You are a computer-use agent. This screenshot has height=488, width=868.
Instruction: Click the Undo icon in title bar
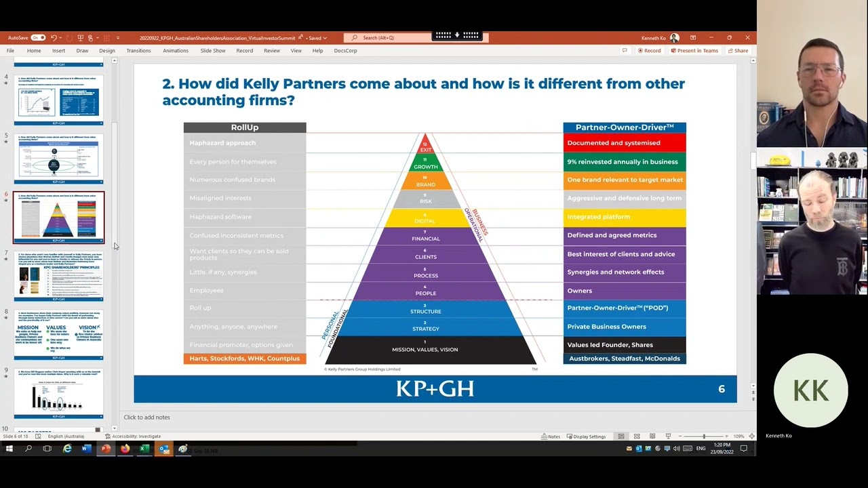click(x=54, y=38)
